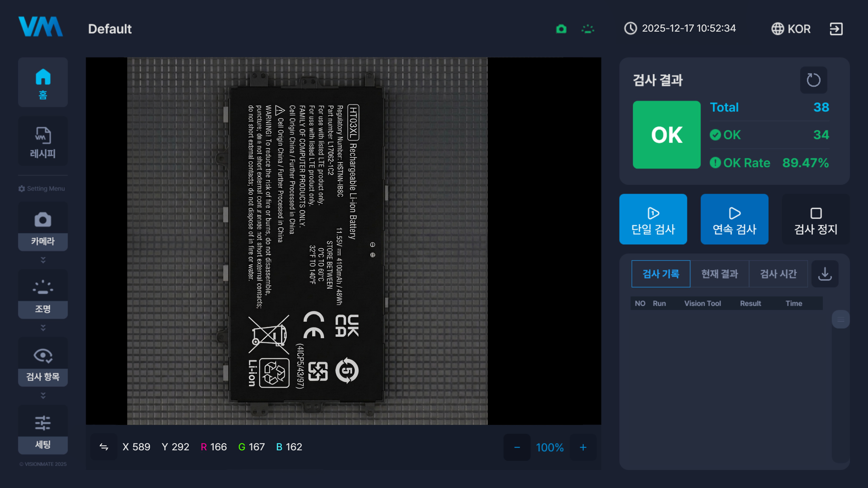Viewport: 868px width, 488px height.
Task: Start 단일 검사 single inspection
Action: click(653, 219)
